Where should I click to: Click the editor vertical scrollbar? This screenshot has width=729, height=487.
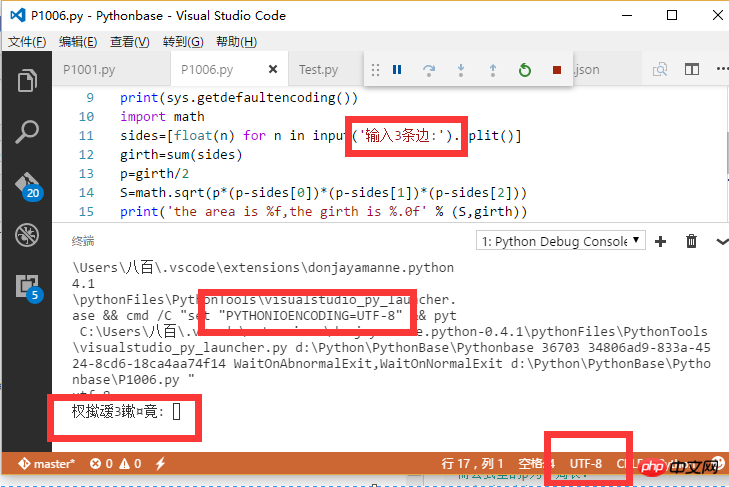(727, 153)
